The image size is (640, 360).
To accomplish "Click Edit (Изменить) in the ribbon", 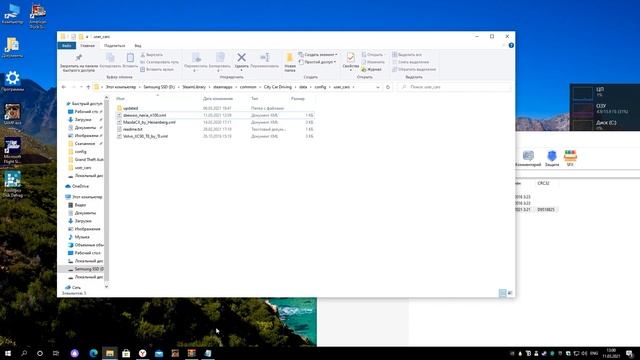I will pyautogui.click(x=373, y=62).
